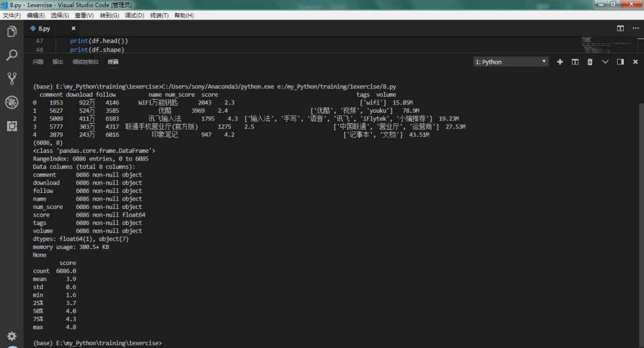Create a new terminal with plus icon
The image size is (644, 348).
[x=560, y=61]
